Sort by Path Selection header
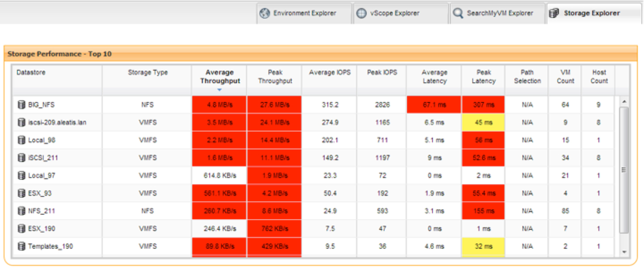This screenshot has width=644, height=272. point(527,80)
